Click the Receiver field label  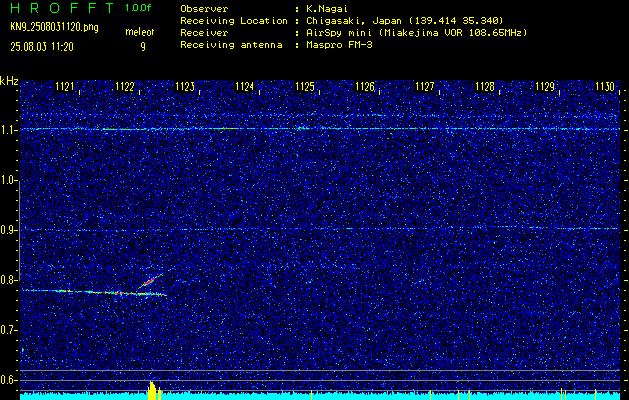(x=204, y=33)
